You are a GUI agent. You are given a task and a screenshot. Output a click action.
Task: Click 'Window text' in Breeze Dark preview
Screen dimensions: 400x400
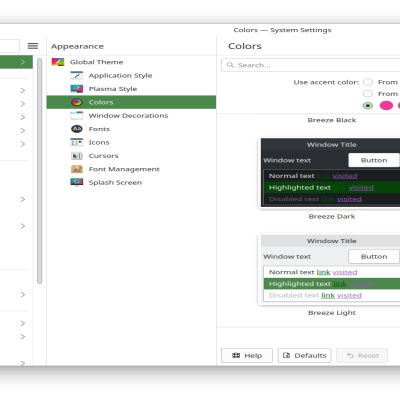[x=287, y=160]
